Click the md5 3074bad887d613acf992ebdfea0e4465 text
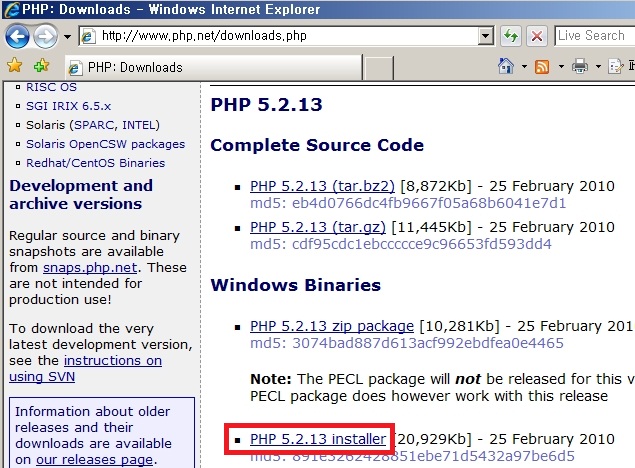635x468 pixels. (407, 343)
